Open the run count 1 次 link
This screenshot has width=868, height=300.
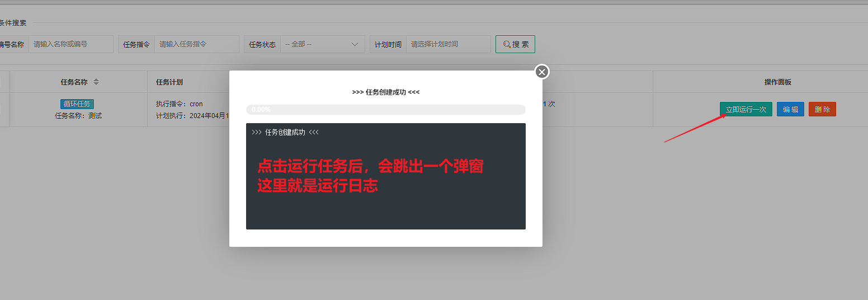548,104
